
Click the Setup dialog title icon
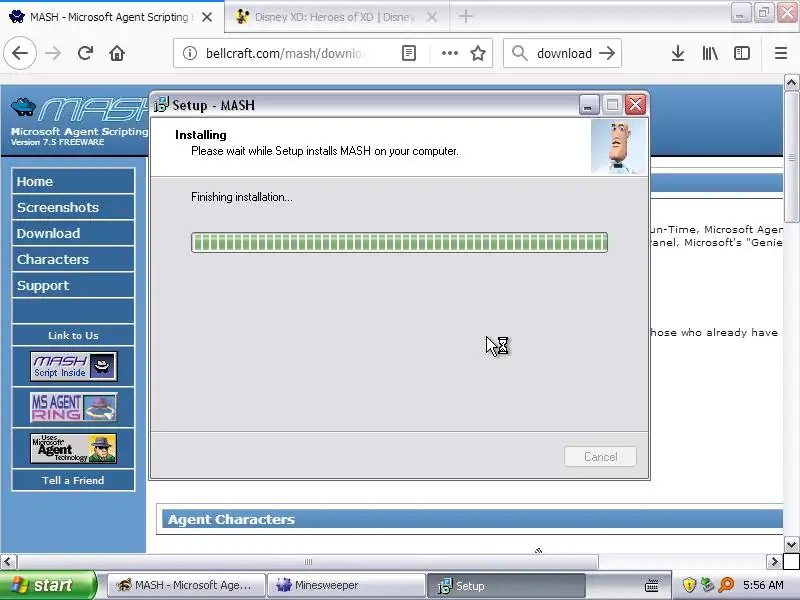click(161, 105)
